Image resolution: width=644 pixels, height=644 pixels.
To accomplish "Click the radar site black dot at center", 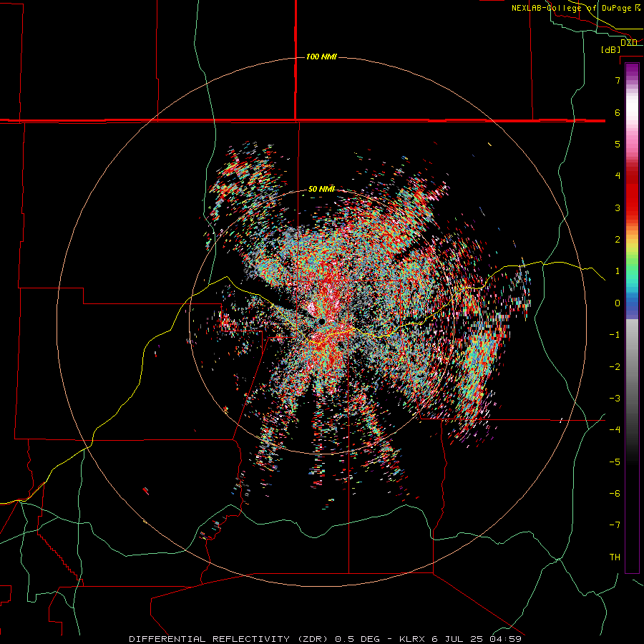I will 321,321.
